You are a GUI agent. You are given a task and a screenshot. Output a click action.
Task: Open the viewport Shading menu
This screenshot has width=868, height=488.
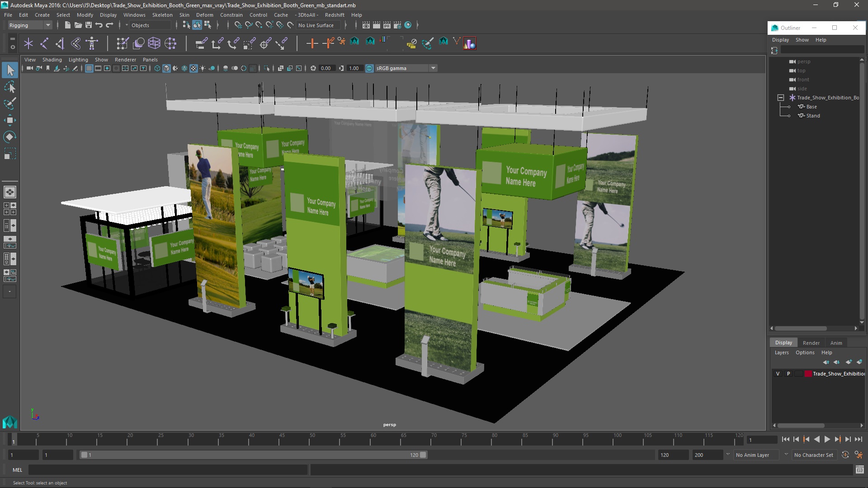[x=52, y=60]
